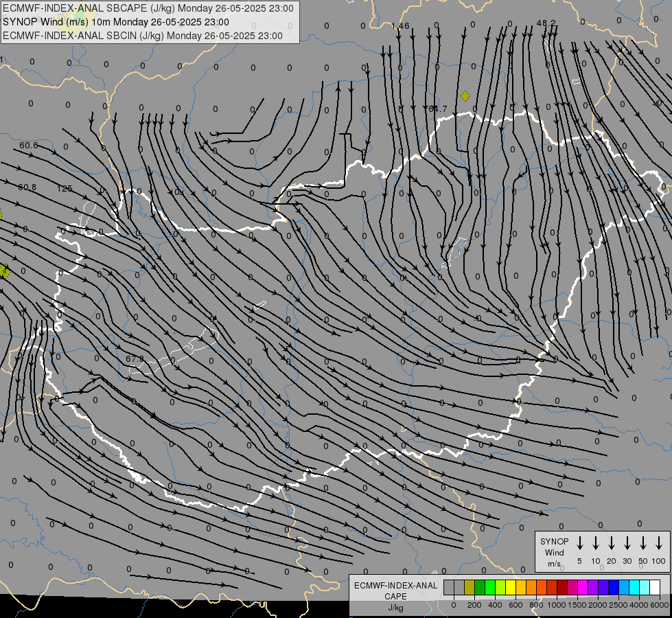
Task: Click wind legend speed label 30
Action: point(627,561)
